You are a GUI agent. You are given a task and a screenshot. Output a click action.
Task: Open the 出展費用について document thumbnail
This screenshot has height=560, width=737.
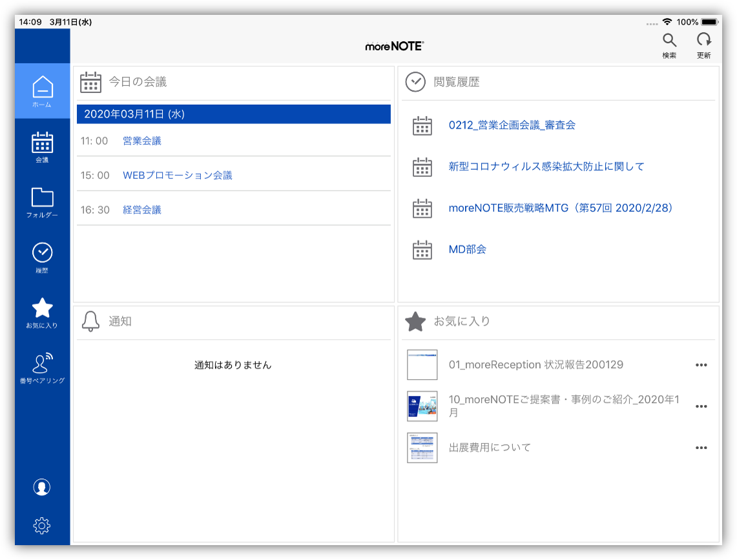422,447
